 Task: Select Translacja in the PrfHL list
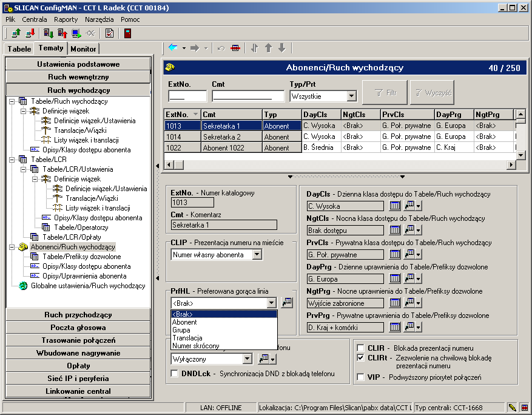(x=224, y=337)
